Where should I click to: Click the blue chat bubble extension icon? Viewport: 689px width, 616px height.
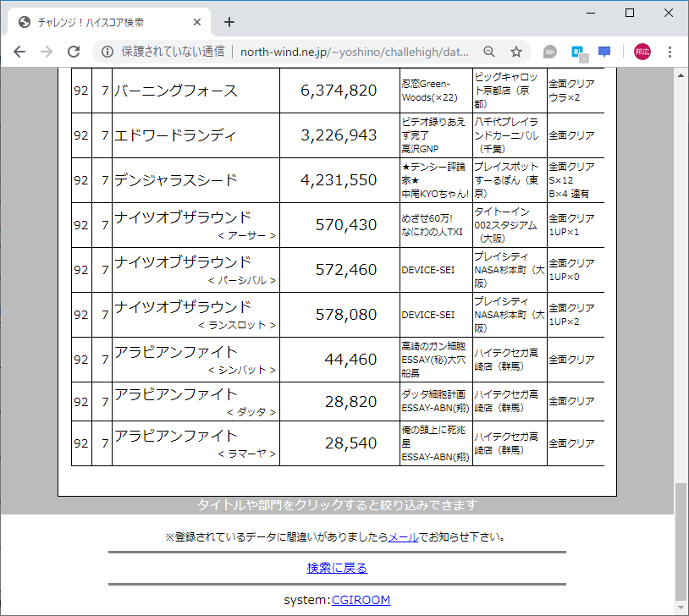coord(604,52)
